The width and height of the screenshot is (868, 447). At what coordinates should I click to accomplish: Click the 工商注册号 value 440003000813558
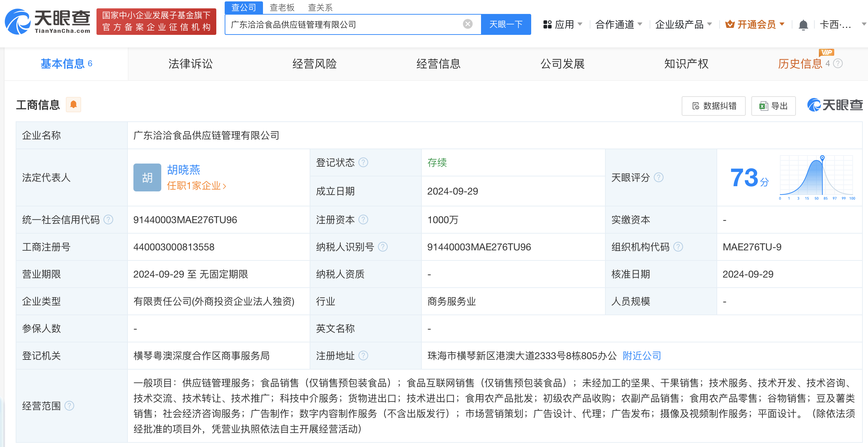click(x=174, y=247)
